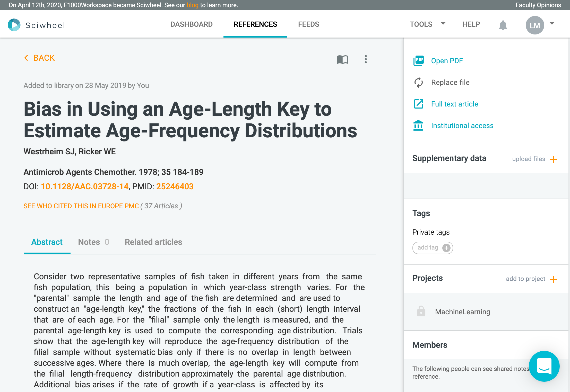Open SEE WHO CITED THIS IN EUROPE PMC
Screen dimensions: 570x392
(81, 206)
